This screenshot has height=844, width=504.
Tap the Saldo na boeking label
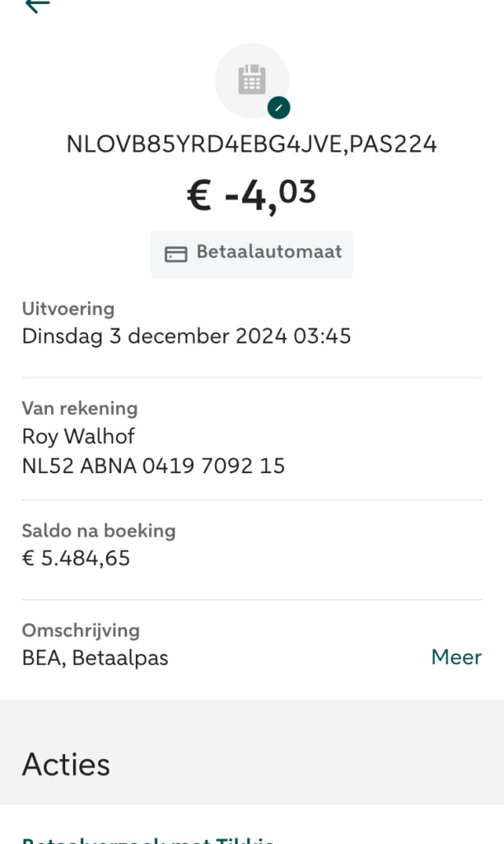tap(99, 531)
